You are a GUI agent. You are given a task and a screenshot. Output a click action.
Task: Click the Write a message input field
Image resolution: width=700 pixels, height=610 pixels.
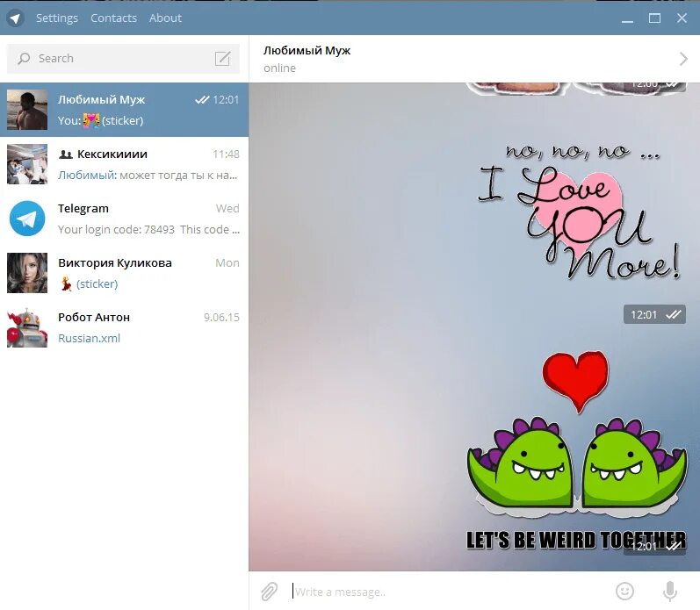(450, 592)
